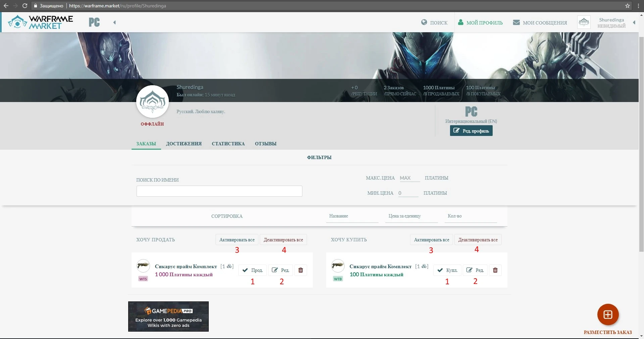Open the sell order item thumbnail

click(x=143, y=266)
